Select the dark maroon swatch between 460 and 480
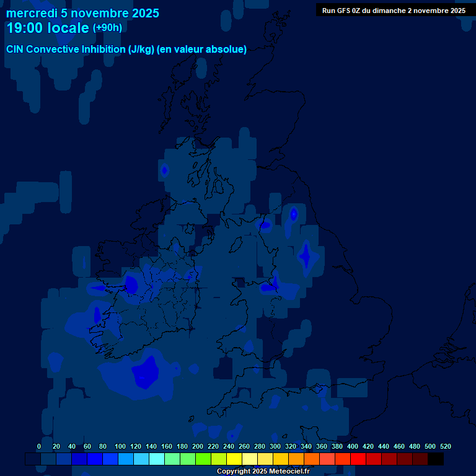Screen dimensions: 476x476 pos(405,459)
